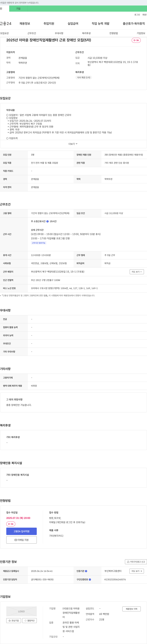Click the 식사 제공 (1식) tag
The image size is (147, 644).
pos(83,77)
